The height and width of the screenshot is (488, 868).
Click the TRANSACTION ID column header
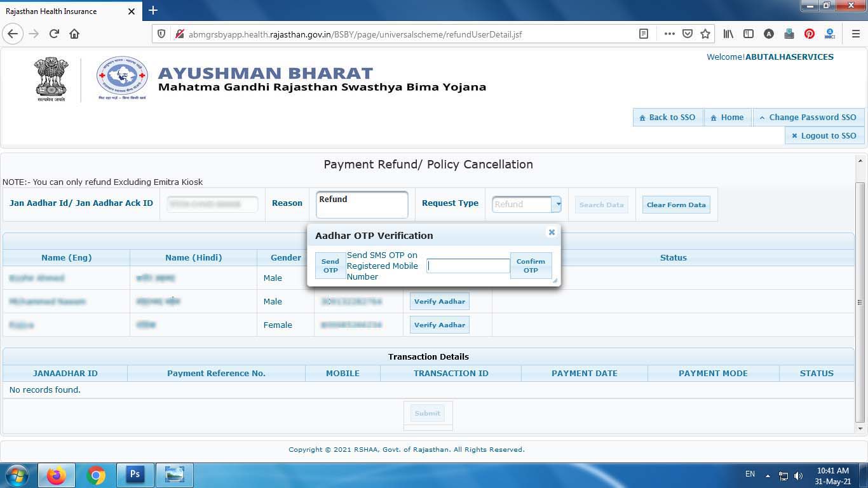(451, 373)
